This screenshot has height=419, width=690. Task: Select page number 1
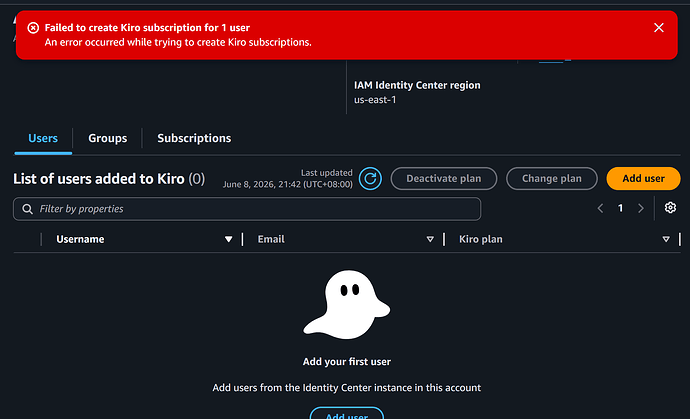(620, 208)
